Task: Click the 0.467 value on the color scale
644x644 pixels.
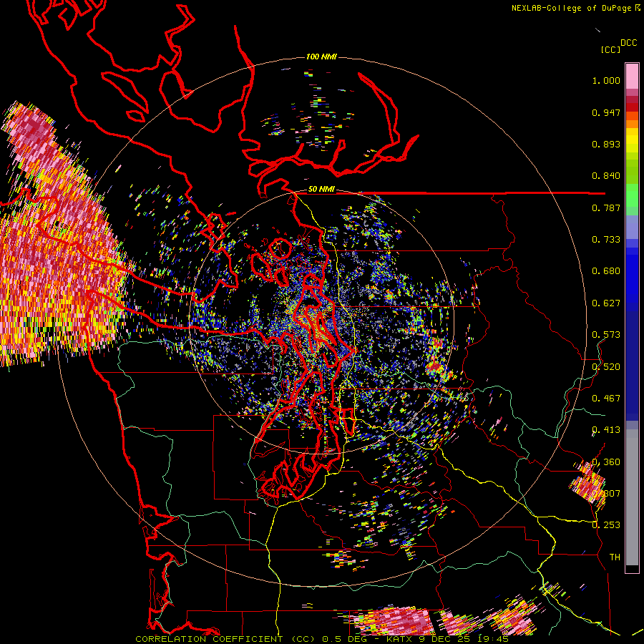Action: click(606, 399)
